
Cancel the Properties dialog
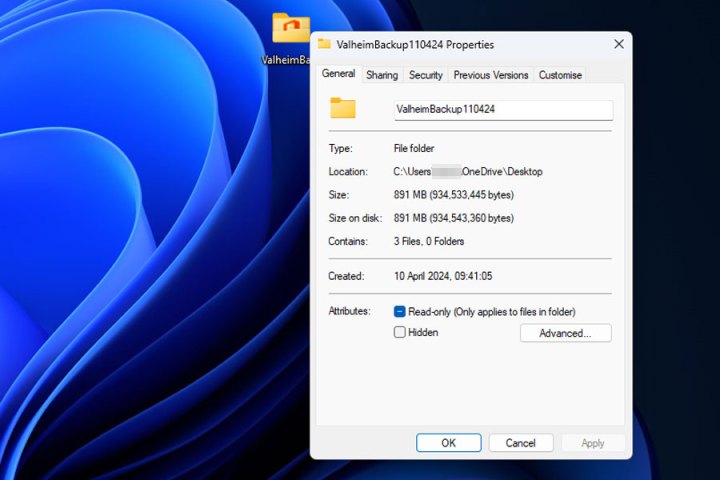[x=520, y=442]
